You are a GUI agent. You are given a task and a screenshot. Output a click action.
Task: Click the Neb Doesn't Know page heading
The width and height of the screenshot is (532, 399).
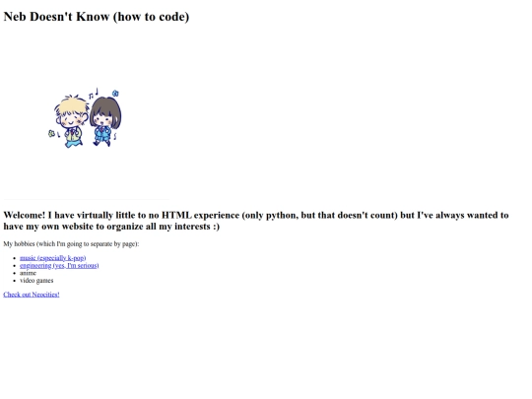pos(97,17)
